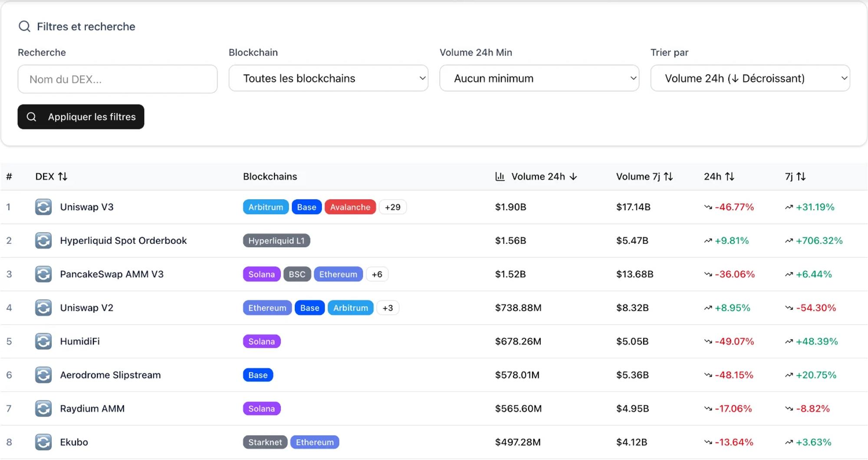Image resolution: width=868 pixels, height=460 pixels.
Task: Click the up-trend icon beside +9.81%
Action: click(x=708, y=241)
